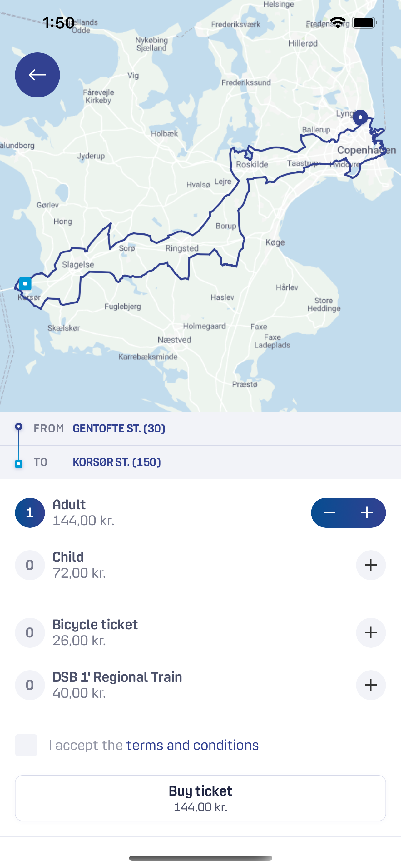
Task: Check the accept terms checkbox
Action: pos(26,745)
